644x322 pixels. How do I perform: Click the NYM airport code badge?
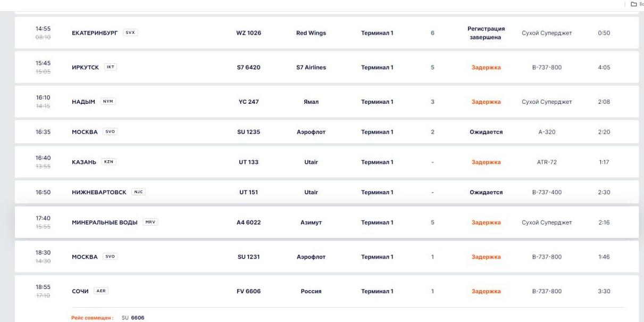click(x=108, y=102)
